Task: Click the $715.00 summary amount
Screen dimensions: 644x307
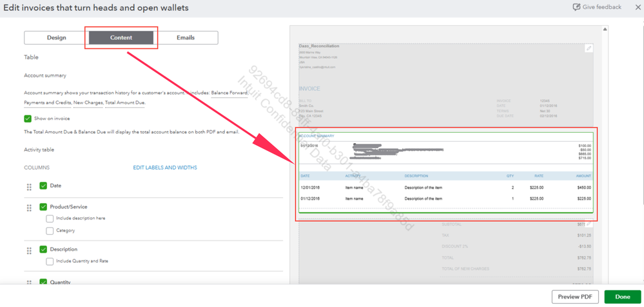Action: pyautogui.click(x=585, y=158)
